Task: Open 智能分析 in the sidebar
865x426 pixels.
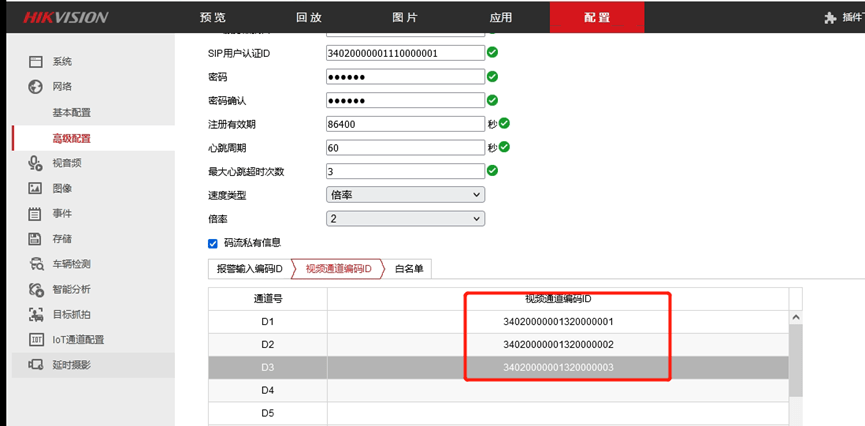Action: click(72, 289)
